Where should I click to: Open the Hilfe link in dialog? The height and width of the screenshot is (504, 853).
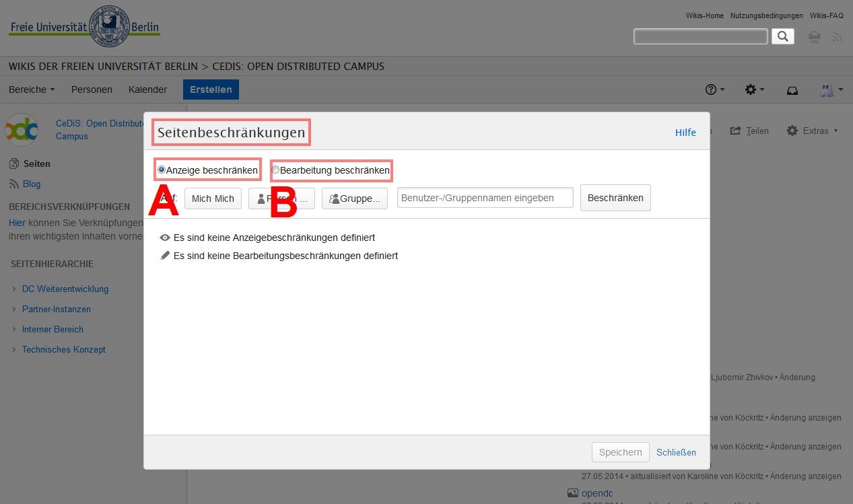685,133
